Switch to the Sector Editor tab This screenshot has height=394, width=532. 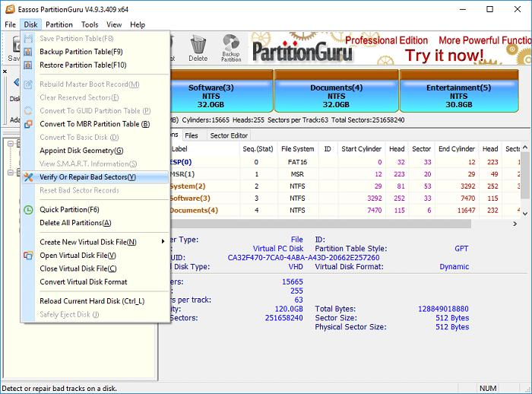click(x=229, y=135)
